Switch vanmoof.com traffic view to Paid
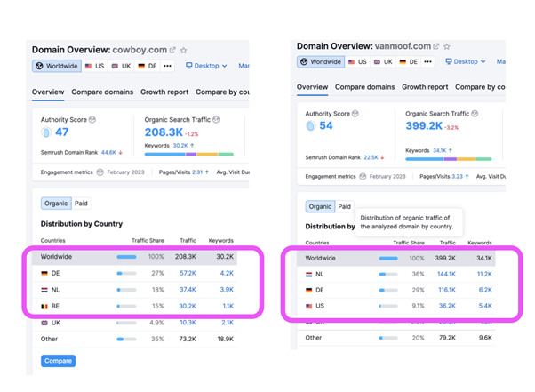This screenshot has height=392, width=535. 344,206
